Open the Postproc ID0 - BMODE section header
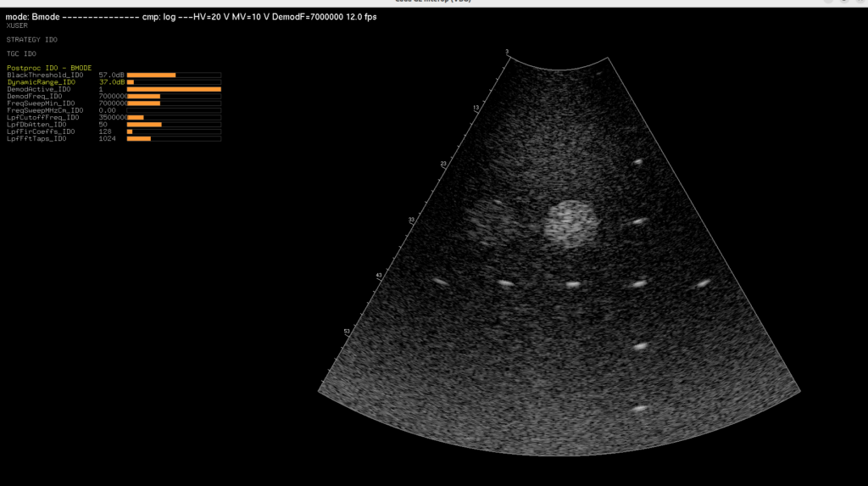Viewport: 868px width, 486px height. point(49,68)
